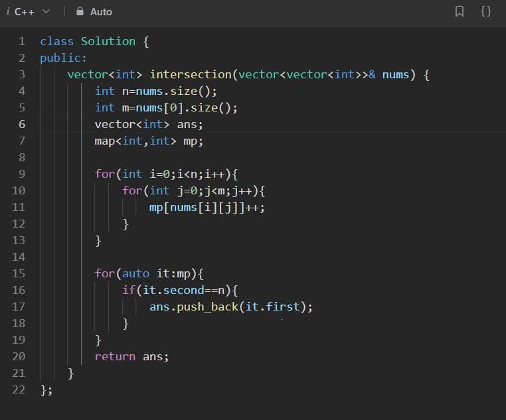Click line number 15 in the gutter
Screen dimensions: 506x420
tap(19, 273)
